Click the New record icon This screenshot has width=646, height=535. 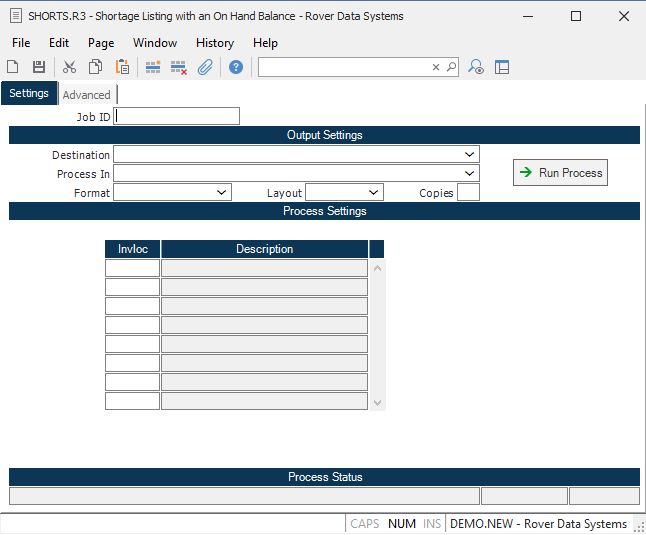pos(13,67)
